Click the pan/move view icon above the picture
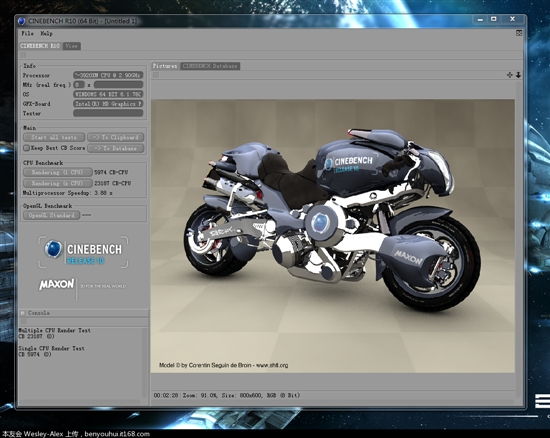Screen dimensions: 550x438 pos(510,75)
